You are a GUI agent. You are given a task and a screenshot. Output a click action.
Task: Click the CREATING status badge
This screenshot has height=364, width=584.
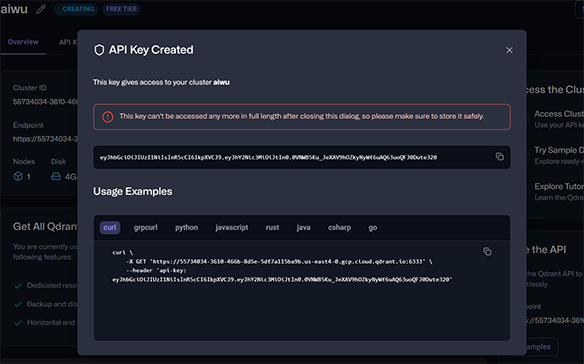(76, 9)
